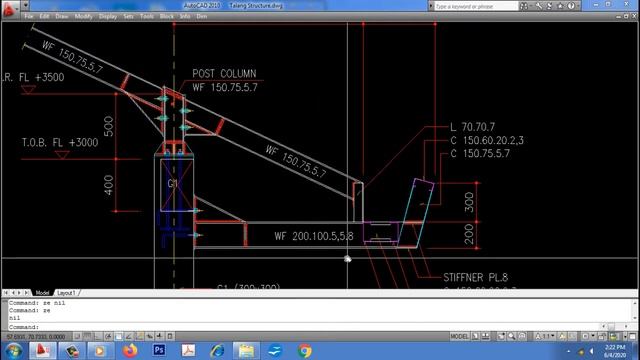Viewport: 640px width, 360px height.
Task: Open the Display menu
Action: tap(108, 16)
